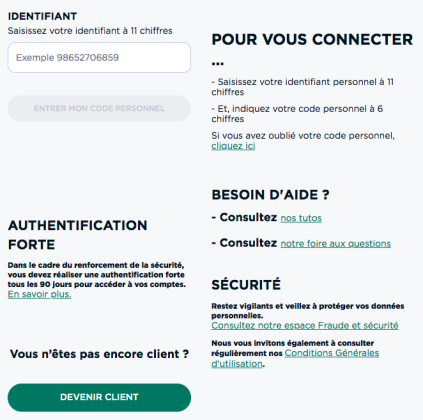
Task: Open 'notre foire aux questions' link
Action: 335,244
